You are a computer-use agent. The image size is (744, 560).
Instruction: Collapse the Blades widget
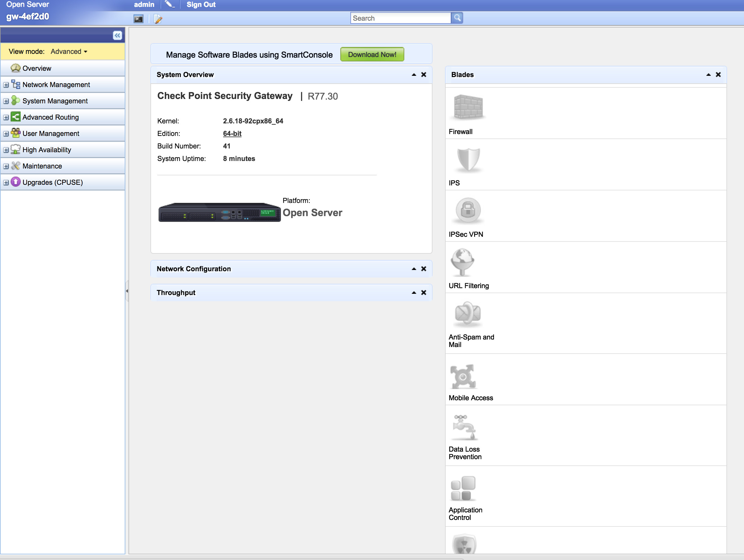[708, 75]
